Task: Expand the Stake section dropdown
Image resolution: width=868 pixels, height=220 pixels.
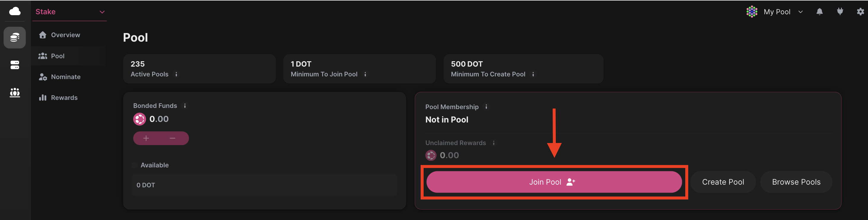Action: pyautogui.click(x=70, y=12)
